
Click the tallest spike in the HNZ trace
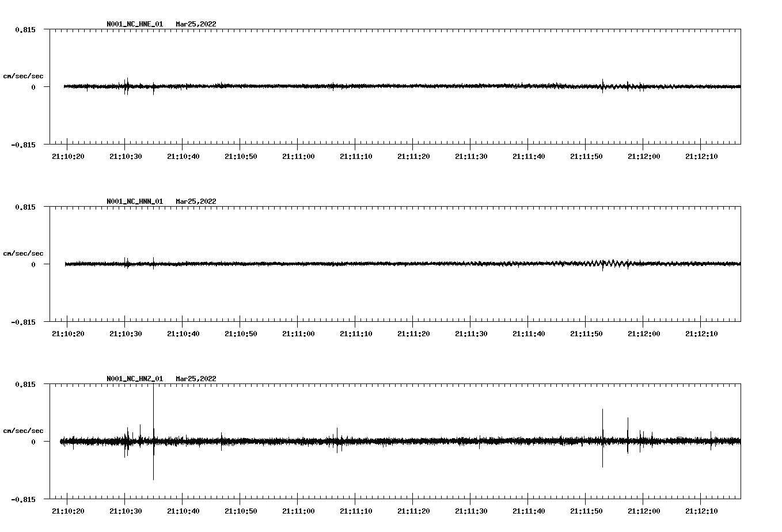click(x=153, y=433)
